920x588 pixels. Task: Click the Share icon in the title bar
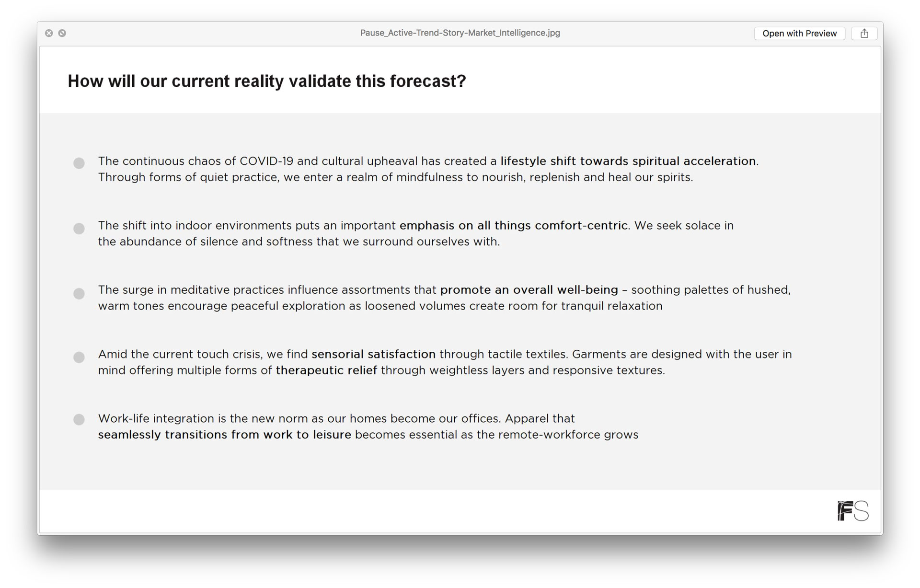pos(864,33)
